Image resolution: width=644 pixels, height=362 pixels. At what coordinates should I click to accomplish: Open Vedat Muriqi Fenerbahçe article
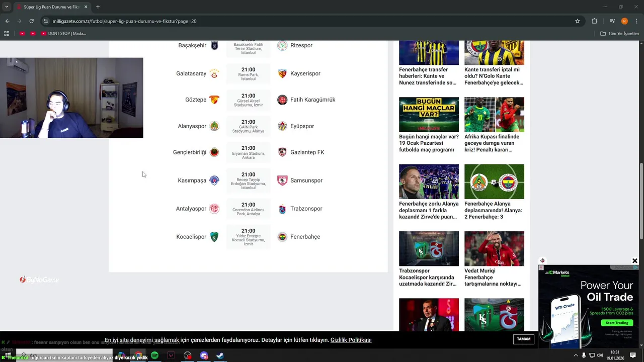494,277
